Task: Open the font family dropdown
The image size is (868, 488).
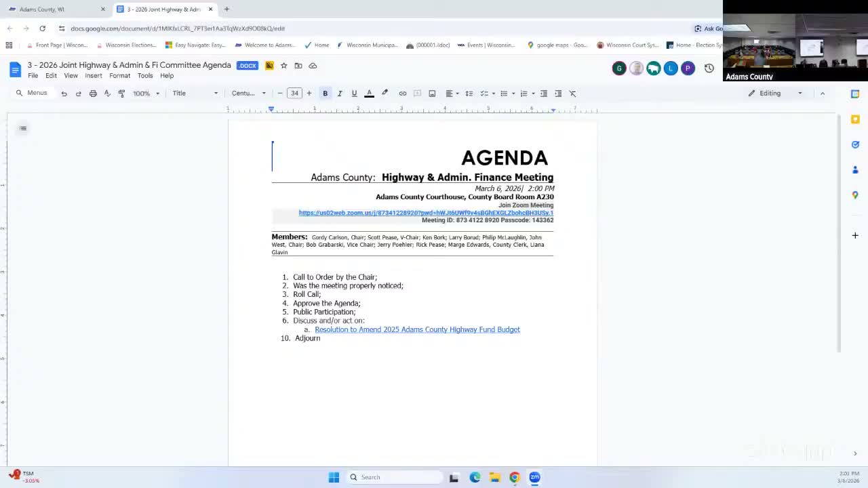Action: (248, 94)
